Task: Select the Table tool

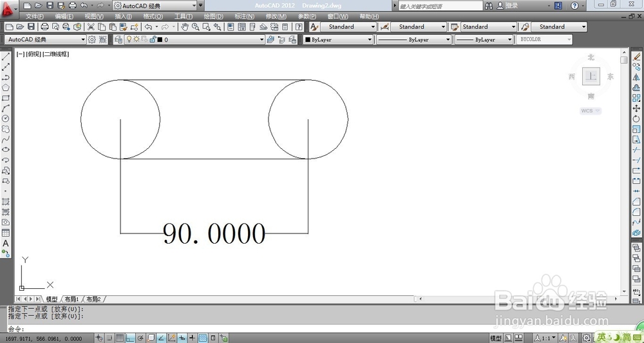Action: (6, 233)
